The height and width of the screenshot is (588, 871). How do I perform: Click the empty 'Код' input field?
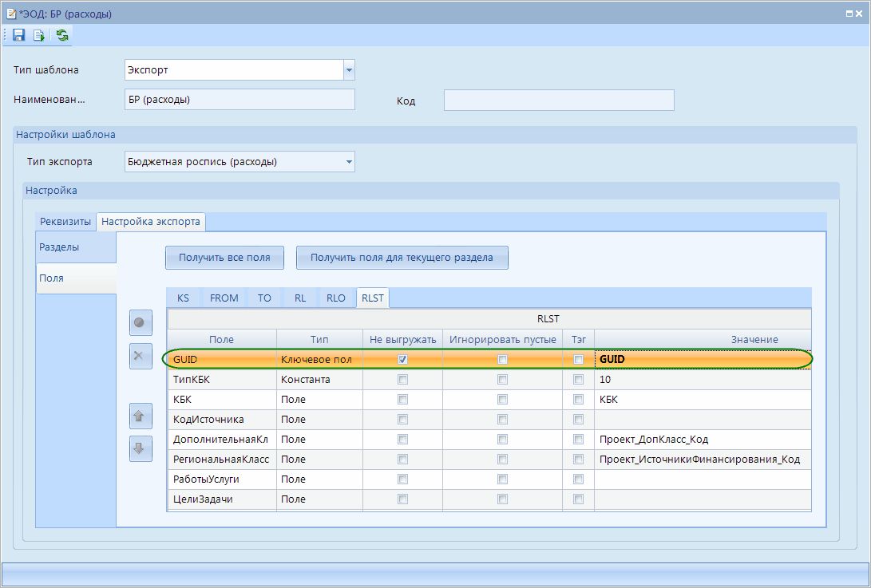pyautogui.click(x=559, y=101)
